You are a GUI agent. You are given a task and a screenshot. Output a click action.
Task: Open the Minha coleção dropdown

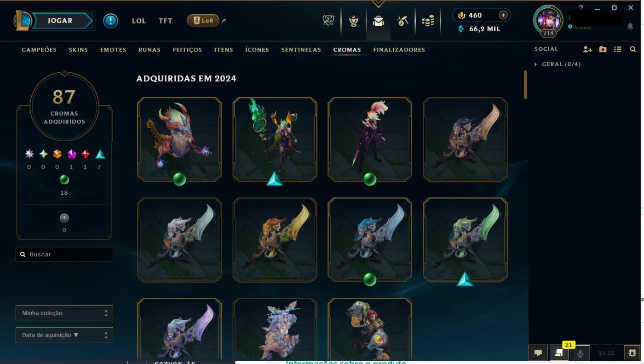click(64, 313)
